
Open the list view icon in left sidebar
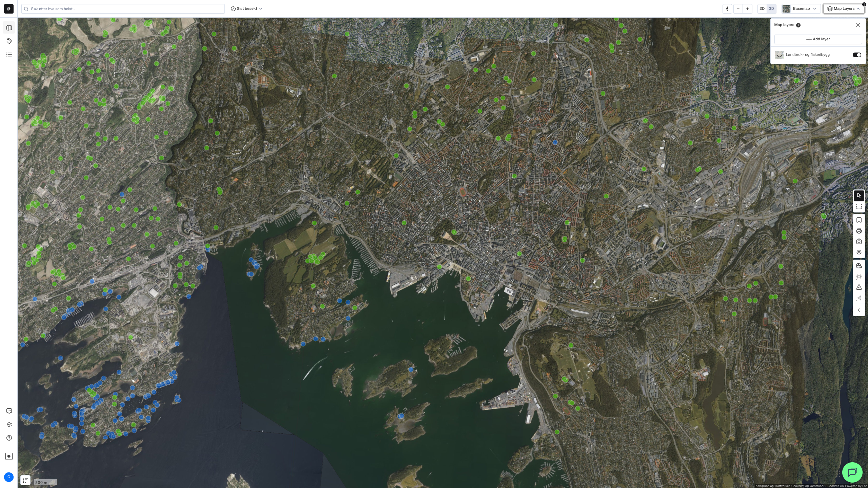[9, 55]
